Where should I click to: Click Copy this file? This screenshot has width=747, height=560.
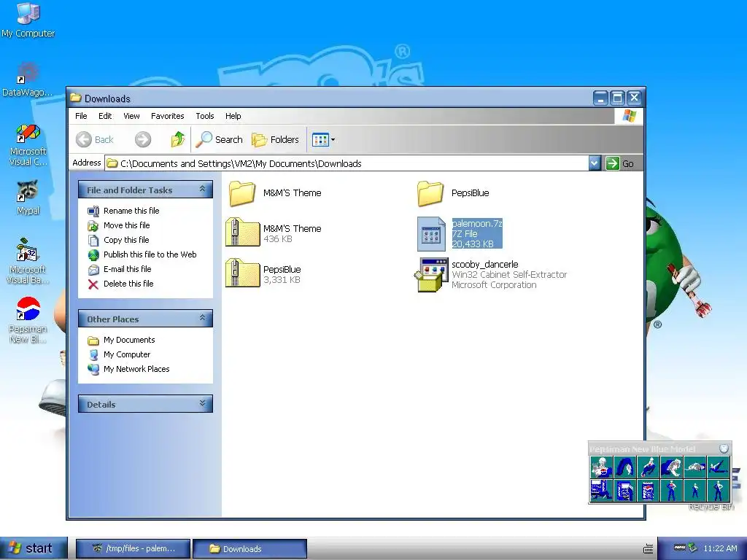click(118, 240)
